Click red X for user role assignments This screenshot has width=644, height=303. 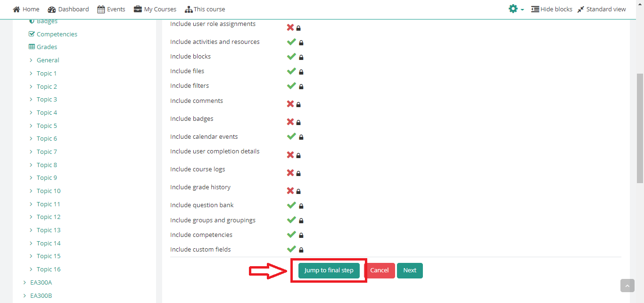pos(290,27)
